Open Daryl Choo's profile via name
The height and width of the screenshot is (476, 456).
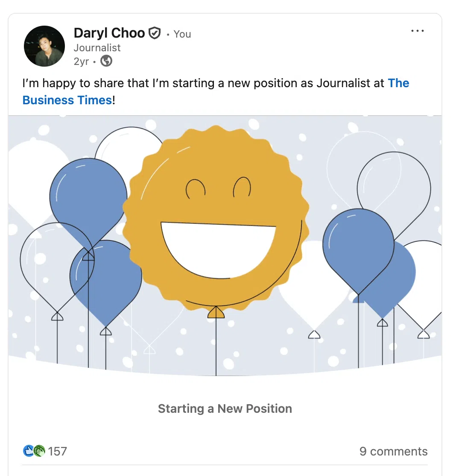point(109,33)
